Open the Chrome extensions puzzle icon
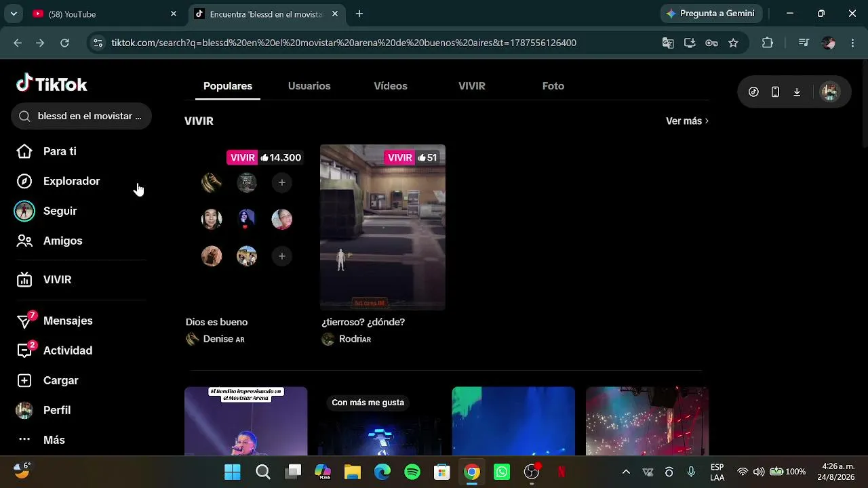Image resolution: width=868 pixels, height=488 pixels. 768,43
